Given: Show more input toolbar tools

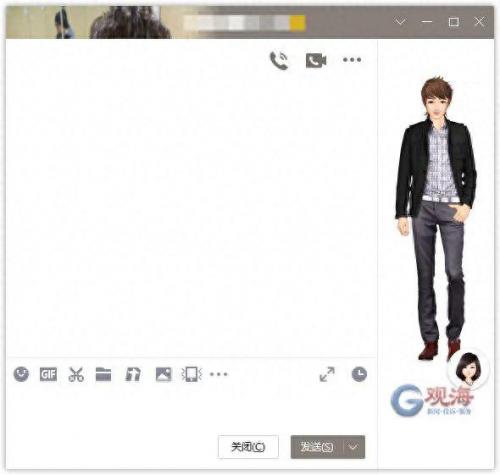Looking at the screenshot, I should (x=219, y=374).
